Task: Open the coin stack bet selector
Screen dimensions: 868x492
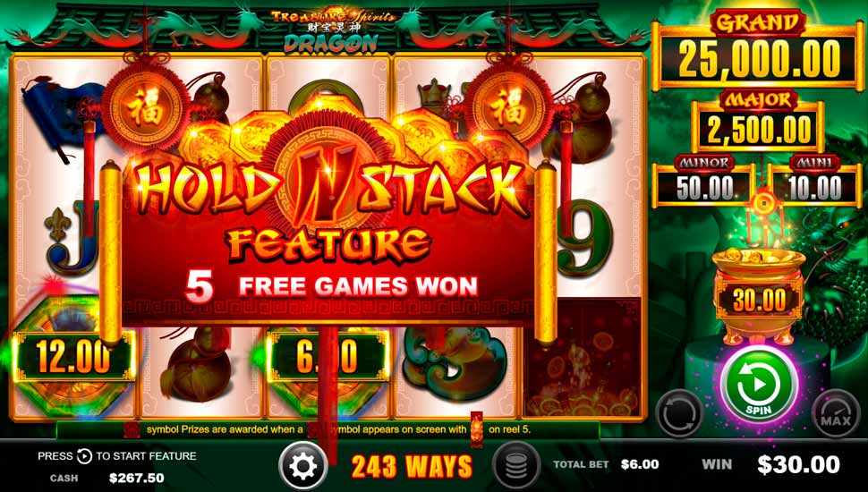Action: 516,465
